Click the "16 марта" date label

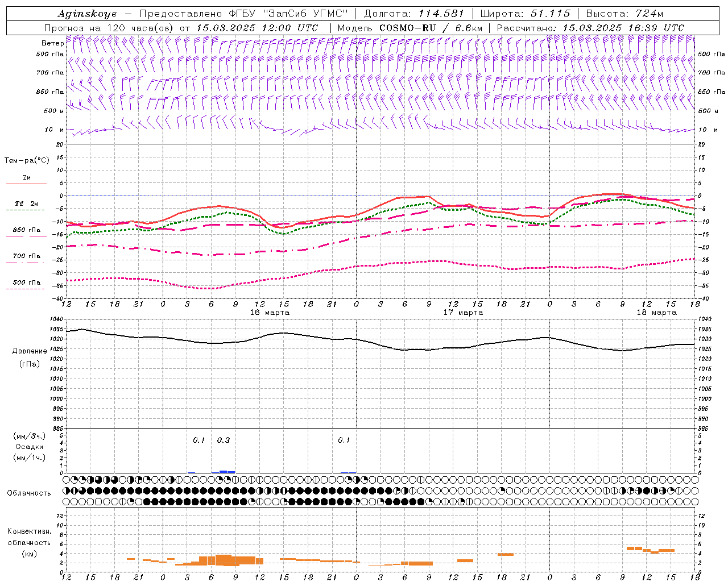click(x=270, y=312)
